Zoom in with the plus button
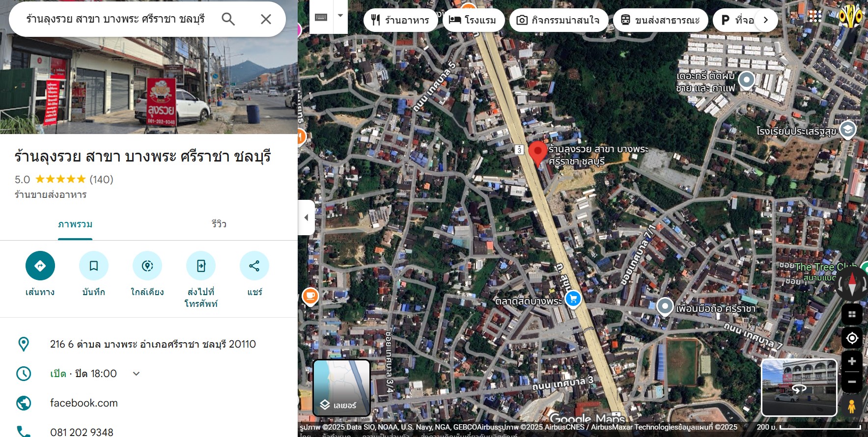The width and height of the screenshot is (868, 437). 852,361
